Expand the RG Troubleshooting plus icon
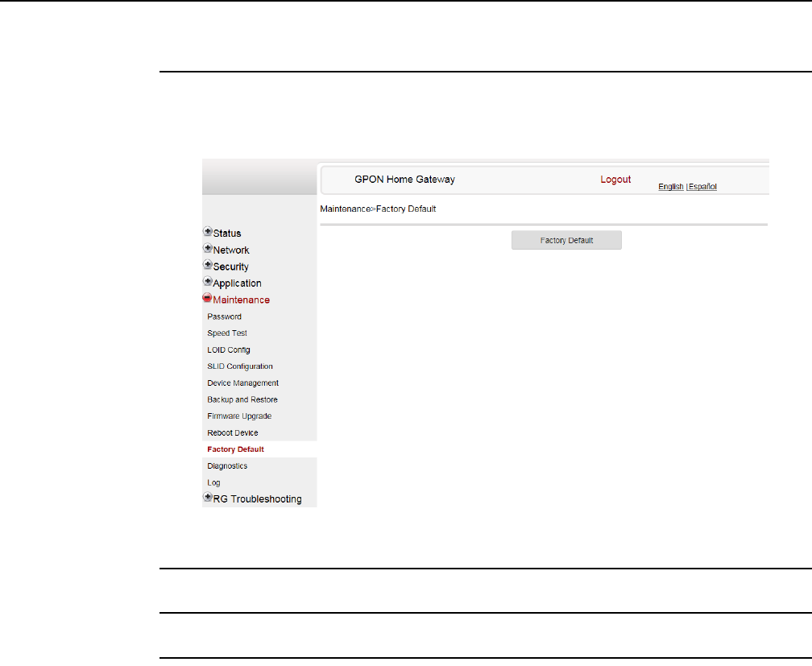 point(208,497)
